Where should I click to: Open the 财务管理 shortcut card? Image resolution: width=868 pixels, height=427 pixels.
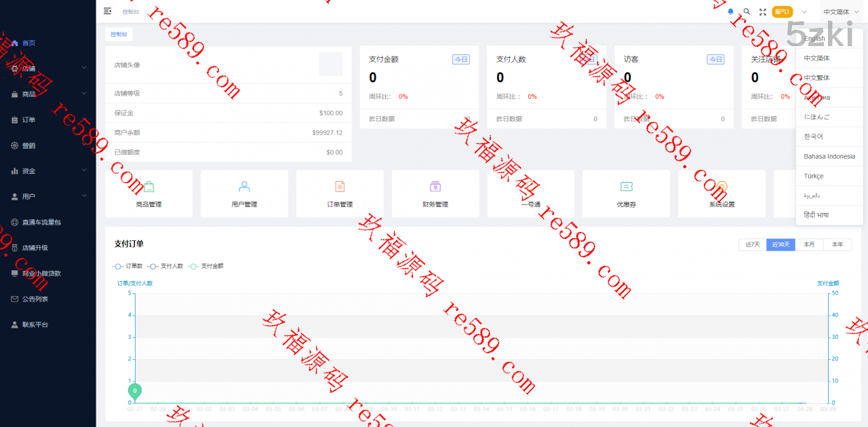pos(435,193)
